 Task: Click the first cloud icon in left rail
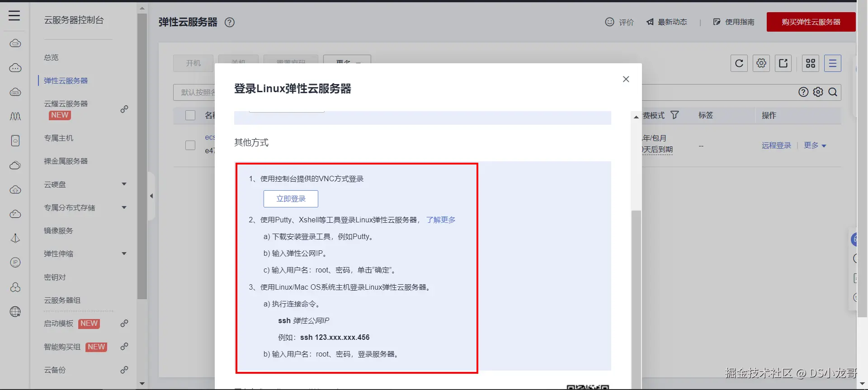pyautogui.click(x=15, y=43)
